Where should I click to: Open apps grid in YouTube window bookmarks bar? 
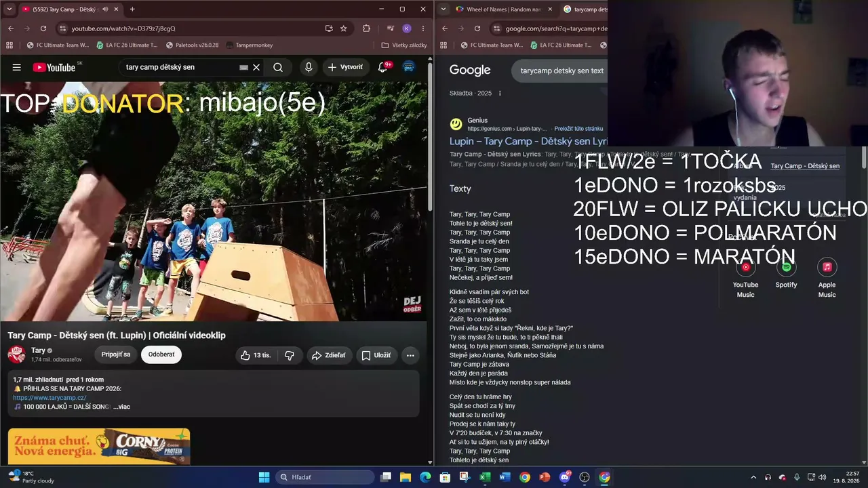coord(9,45)
